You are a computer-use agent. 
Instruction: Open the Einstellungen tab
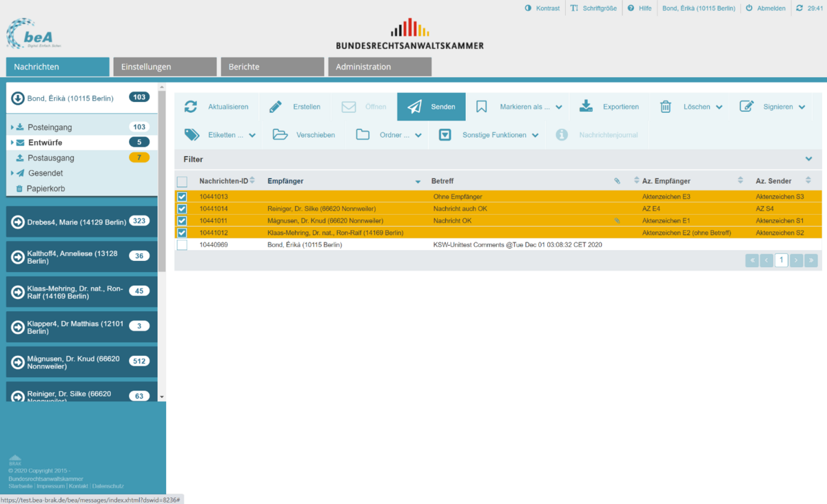tap(165, 67)
